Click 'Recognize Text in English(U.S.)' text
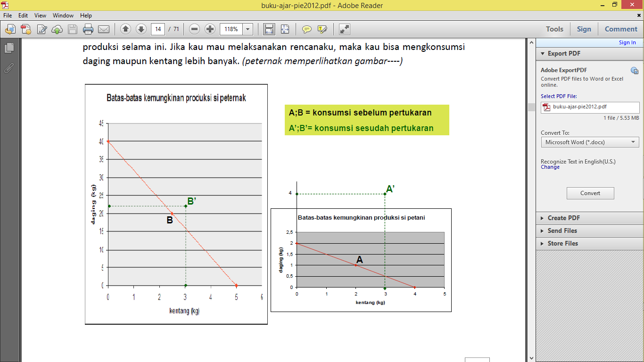The width and height of the screenshot is (644, 362). click(x=578, y=161)
